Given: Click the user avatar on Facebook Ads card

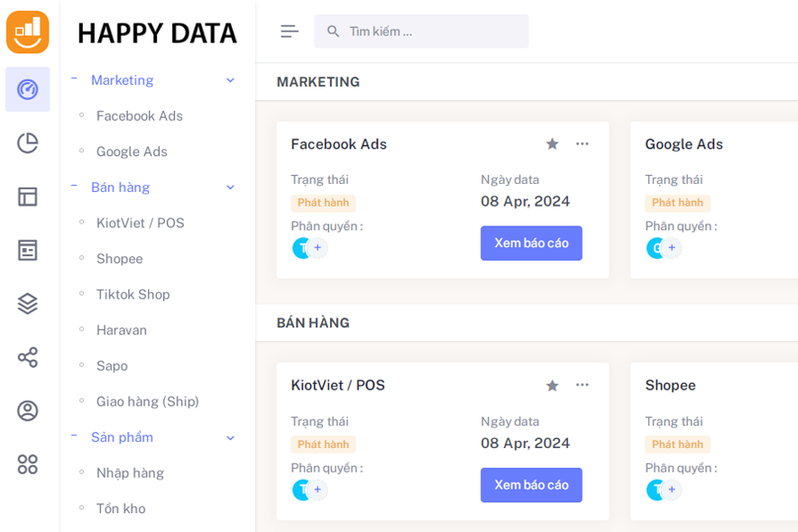Looking at the screenshot, I should pyautogui.click(x=301, y=248).
